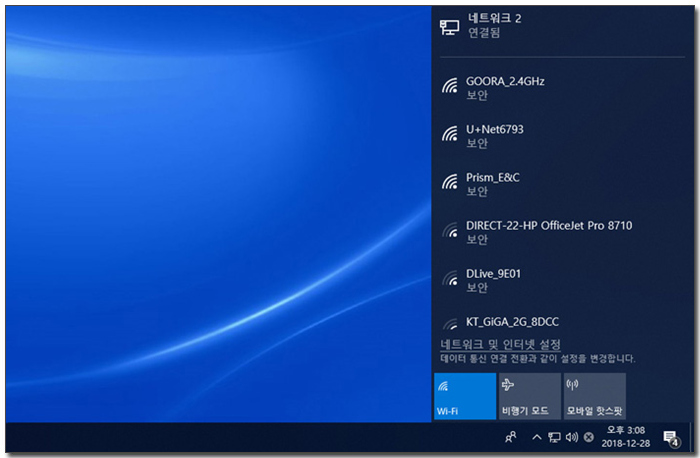
Task: Click the taskbar network tray icon
Action: (554, 437)
